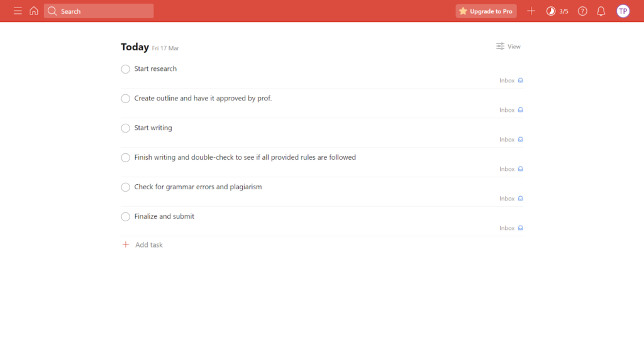Click the search magnifier icon
644x362 pixels.
(x=52, y=11)
